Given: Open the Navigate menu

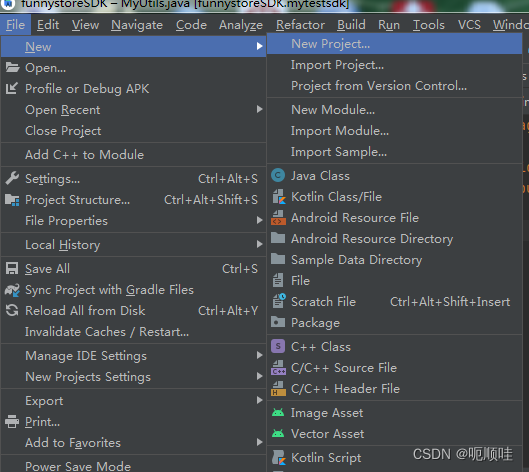Looking at the screenshot, I should coord(137,25).
